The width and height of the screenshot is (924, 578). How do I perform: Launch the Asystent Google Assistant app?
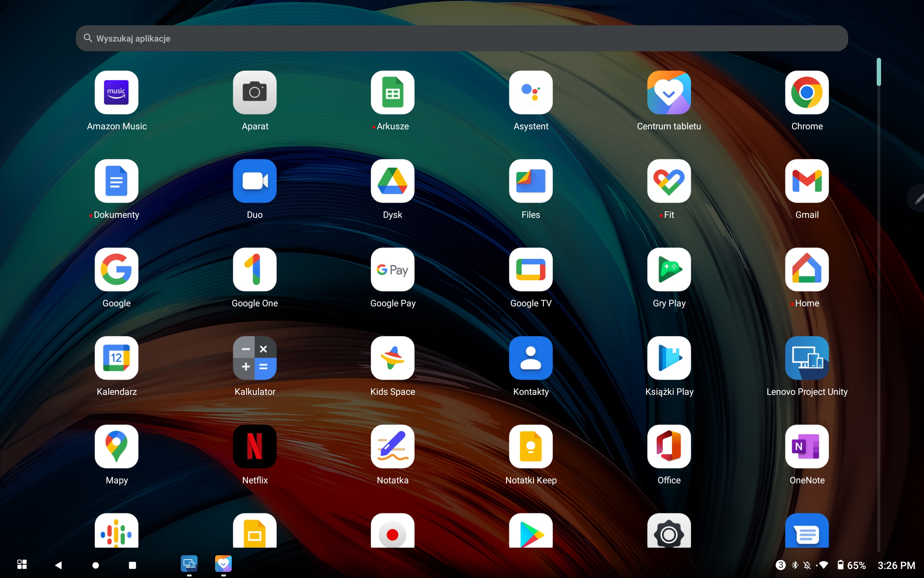[x=531, y=92]
